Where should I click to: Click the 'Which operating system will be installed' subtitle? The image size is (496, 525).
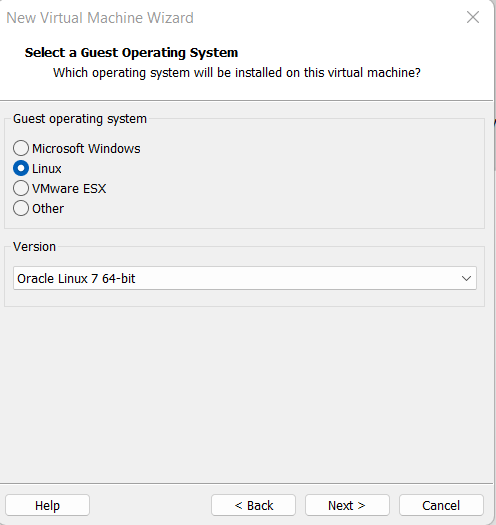tap(237, 73)
